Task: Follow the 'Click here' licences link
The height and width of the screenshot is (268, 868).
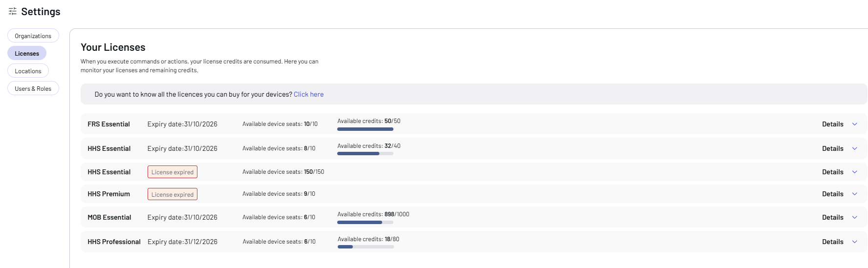Action: click(x=308, y=94)
